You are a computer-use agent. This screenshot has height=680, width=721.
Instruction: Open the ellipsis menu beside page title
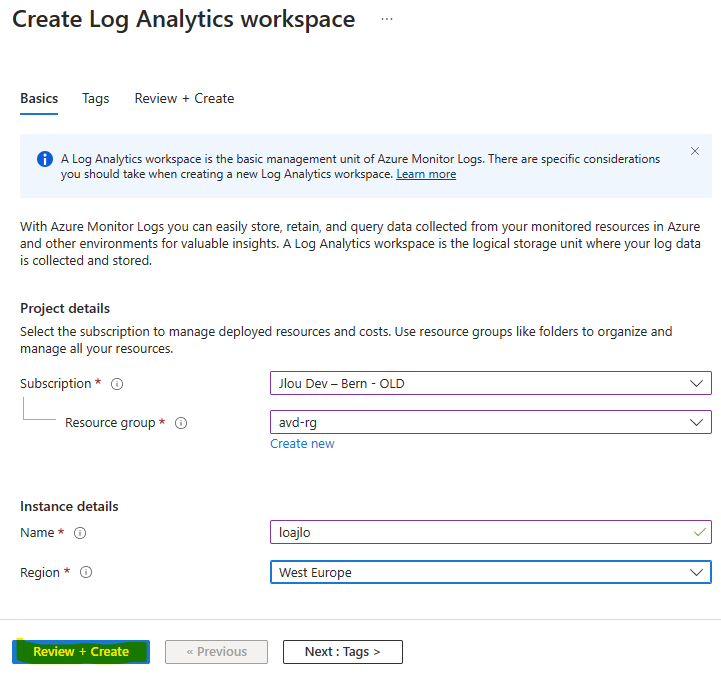coord(387,20)
